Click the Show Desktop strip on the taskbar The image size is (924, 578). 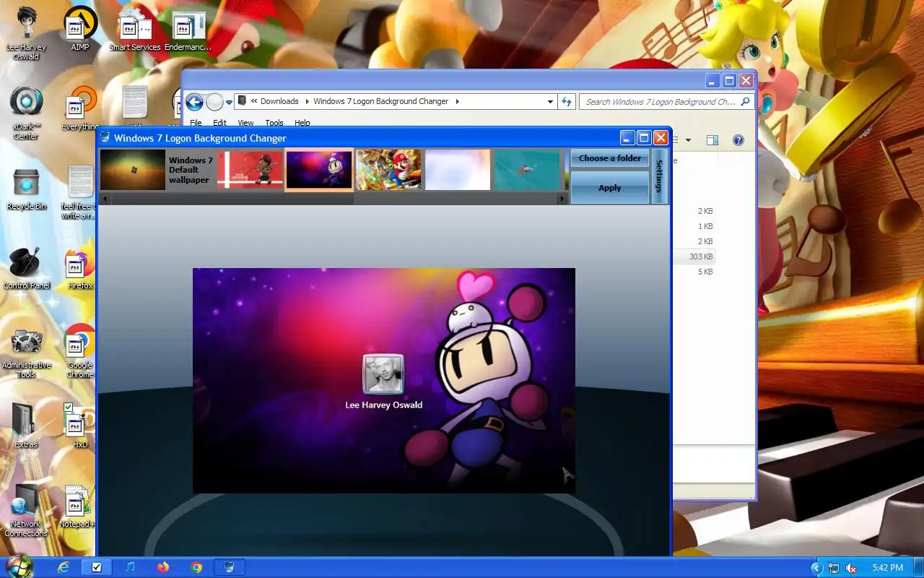918,567
